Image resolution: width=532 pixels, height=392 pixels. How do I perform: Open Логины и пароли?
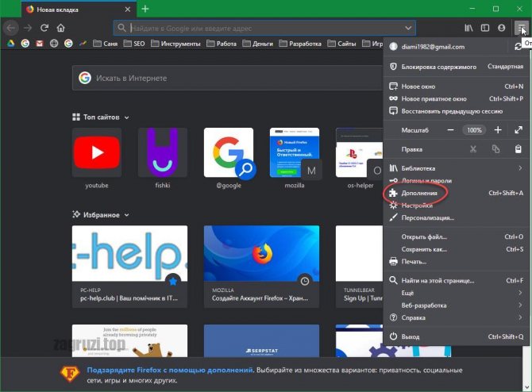click(456, 180)
